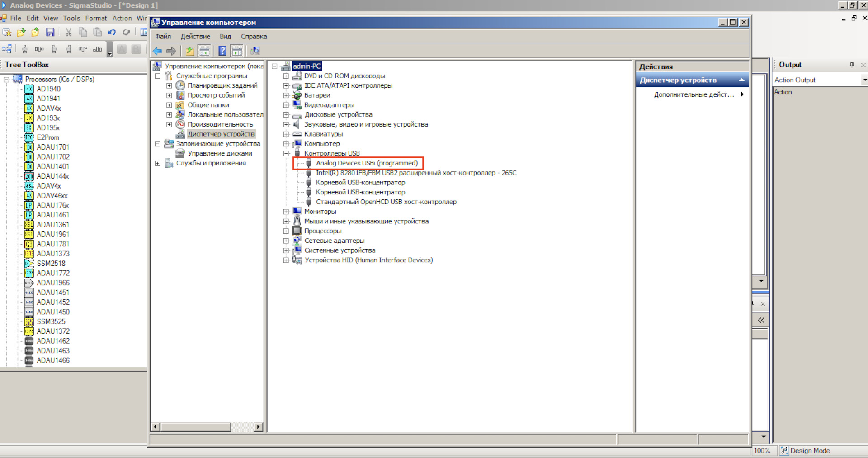
Task: Click the Action column header in Output panel
Action: 783,92
